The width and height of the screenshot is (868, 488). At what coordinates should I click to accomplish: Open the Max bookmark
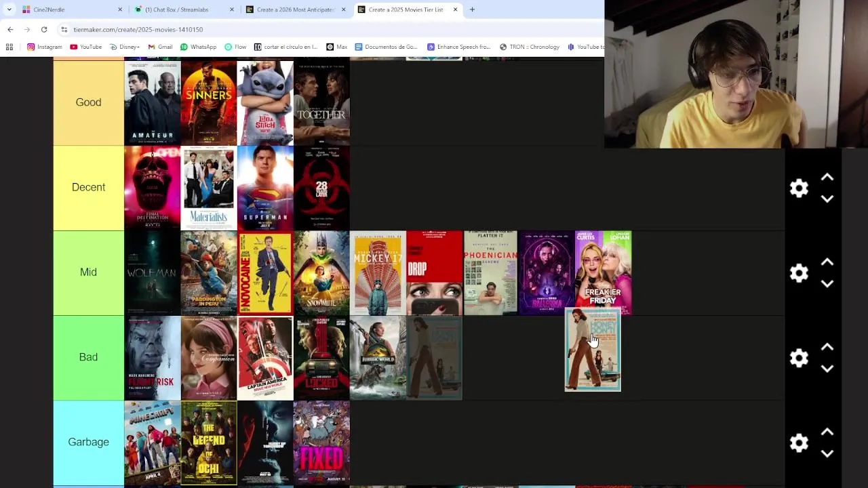(x=336, y=47)
